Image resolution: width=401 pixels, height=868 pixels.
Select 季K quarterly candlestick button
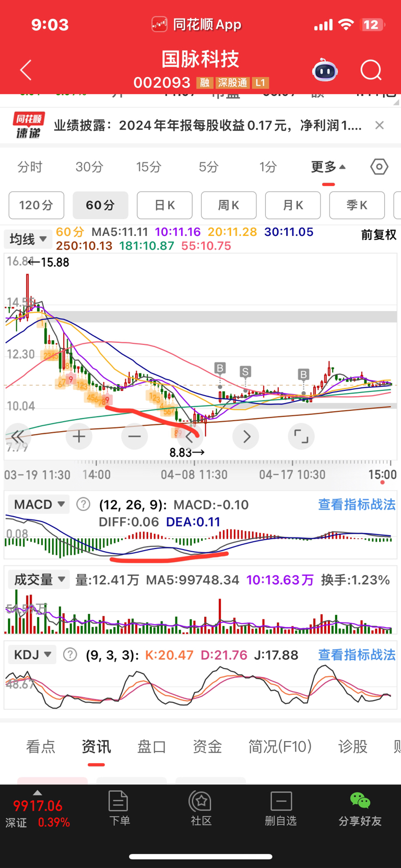(x=357, y=205)
